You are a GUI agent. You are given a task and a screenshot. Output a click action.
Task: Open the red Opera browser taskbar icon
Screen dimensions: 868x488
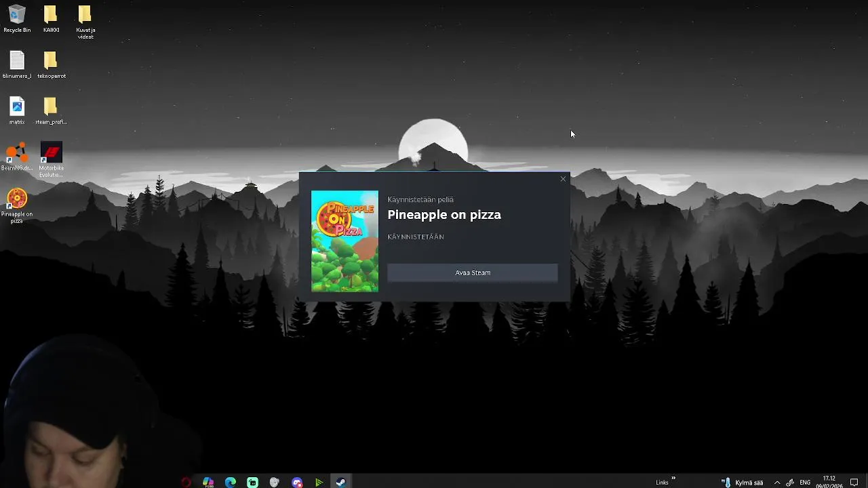[x=186, y=483]
